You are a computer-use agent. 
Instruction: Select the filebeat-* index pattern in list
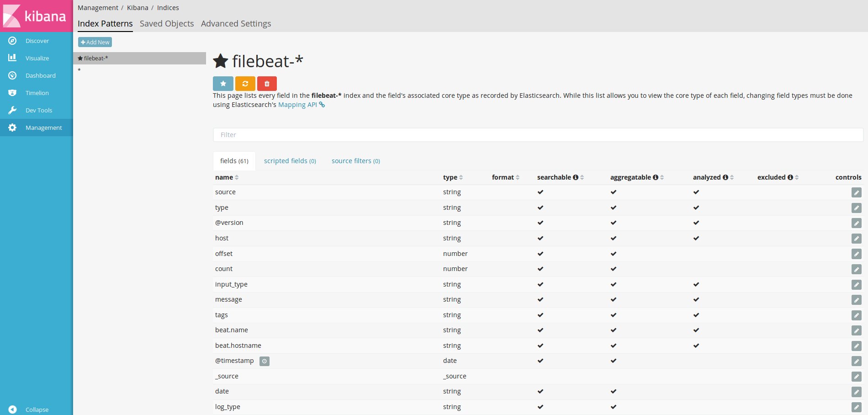[x=139, y=58]
